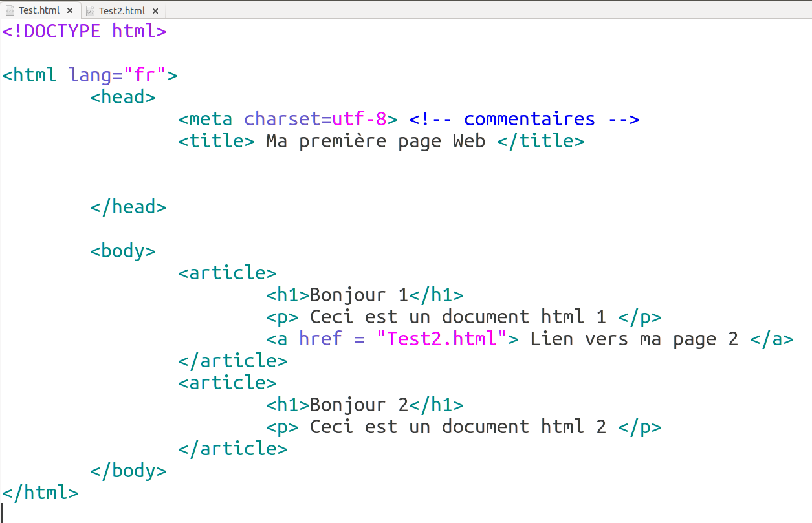812x523 pixels.
Task: Click the Test.html file type icon
Action: tap(10, 11)
